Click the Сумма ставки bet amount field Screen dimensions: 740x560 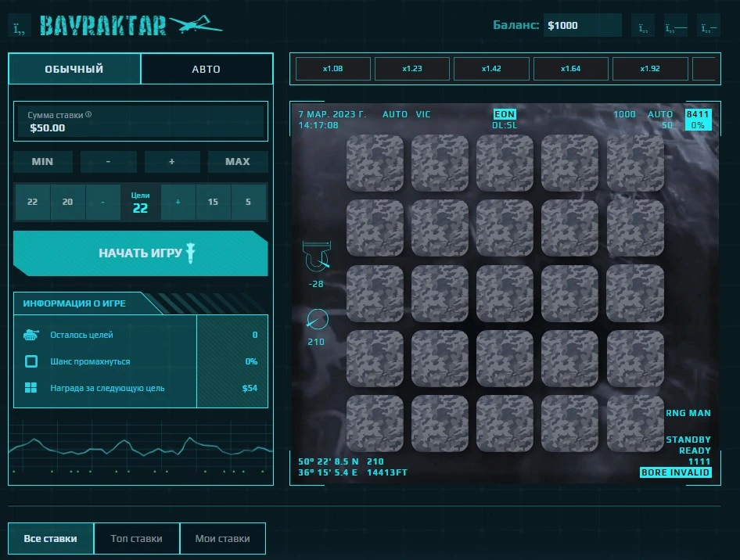[x=141, y=121]
